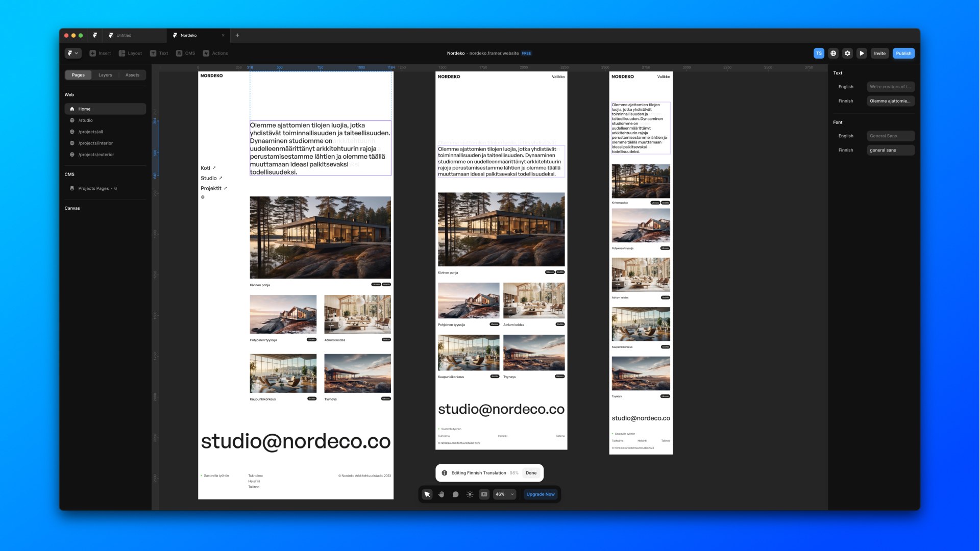Screen dimensions: 980x551
Task: Toggle the preview frame icon beside zoom
Action: point(484,494)
